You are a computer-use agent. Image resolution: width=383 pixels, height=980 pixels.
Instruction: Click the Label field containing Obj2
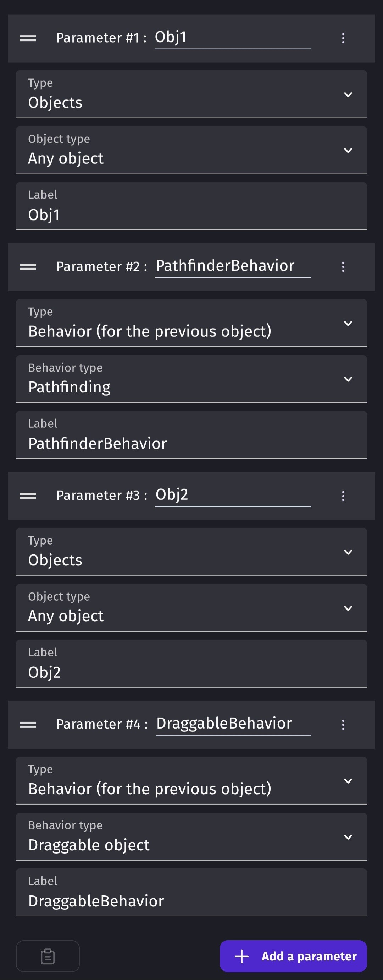(x=191, y=664)
